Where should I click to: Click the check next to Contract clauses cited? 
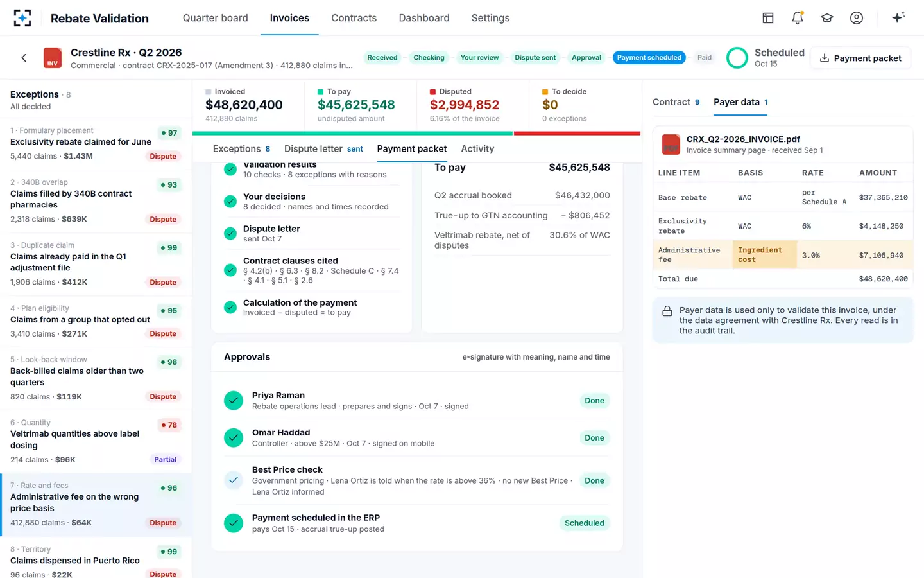coord(230,270)
